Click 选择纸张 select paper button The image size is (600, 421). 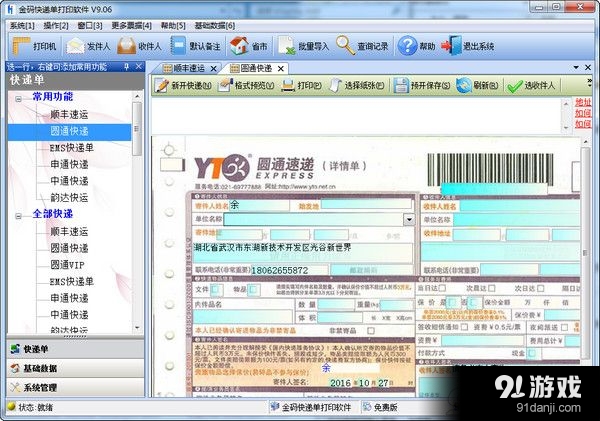pyautogui.click(x=357, y=85)
